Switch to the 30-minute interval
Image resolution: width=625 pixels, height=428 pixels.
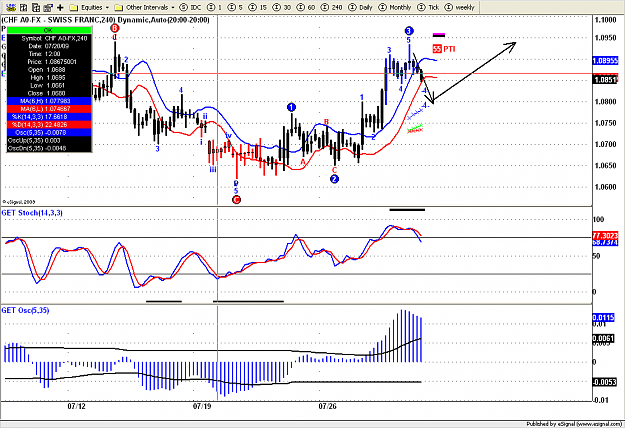click(281, 7)
